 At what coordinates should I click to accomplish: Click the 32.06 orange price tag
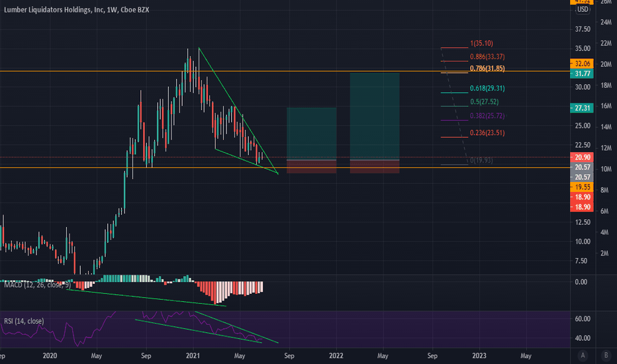(x=582, y=64)
